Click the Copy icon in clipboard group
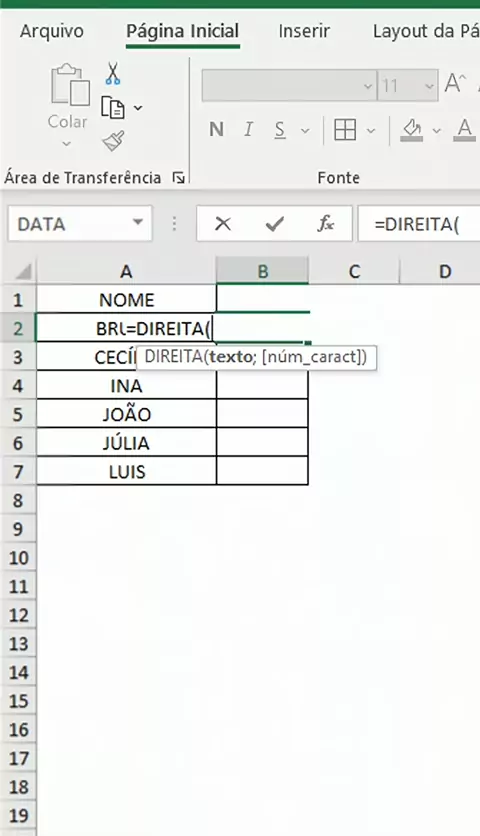 pyautogui.click(x=113, y=108)
